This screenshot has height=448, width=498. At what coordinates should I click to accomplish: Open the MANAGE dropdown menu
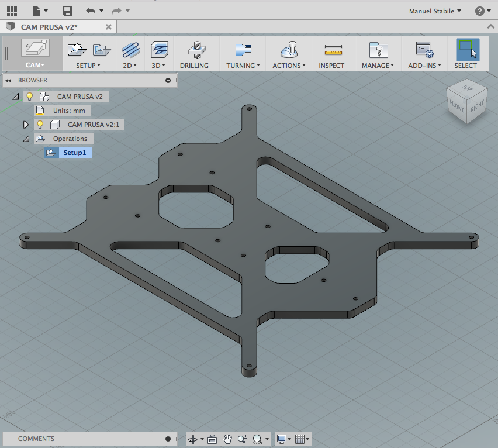tap(378, 66)
